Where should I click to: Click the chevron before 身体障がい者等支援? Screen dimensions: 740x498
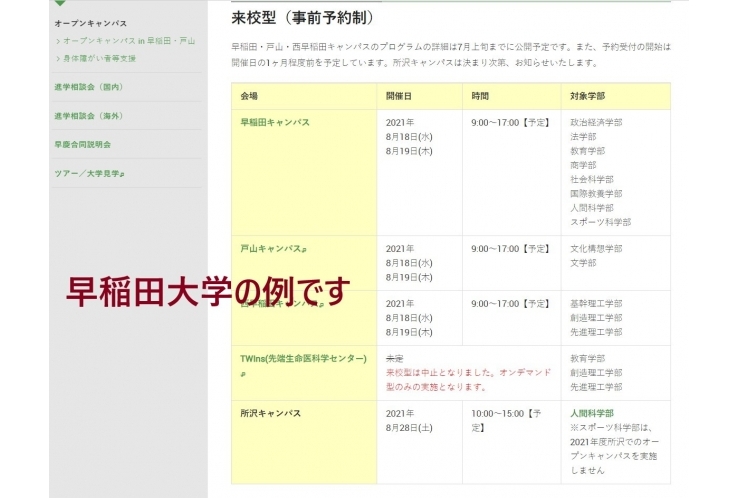(58, 59)
